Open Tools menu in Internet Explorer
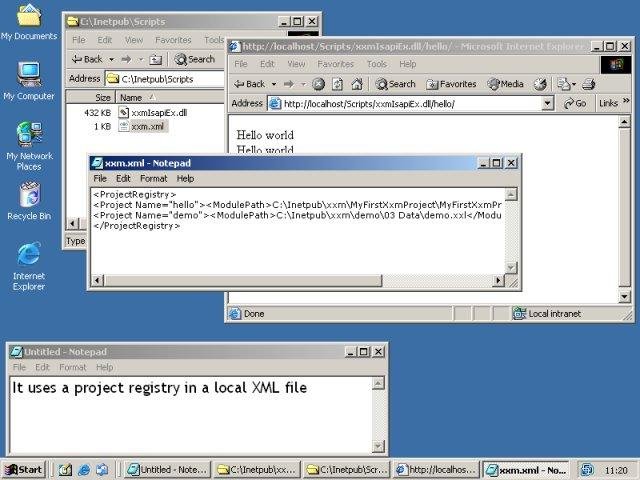The image size is (640, 480). click(x=376, y=64)
